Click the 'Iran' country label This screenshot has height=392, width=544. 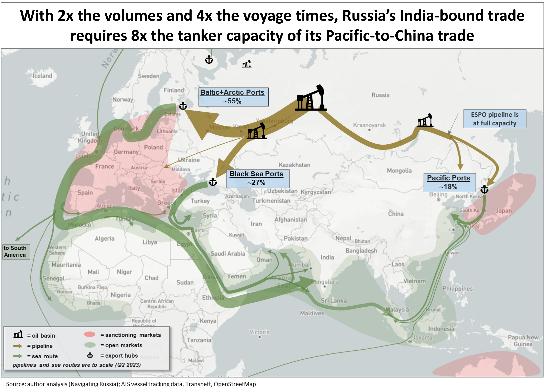(256, 224)
